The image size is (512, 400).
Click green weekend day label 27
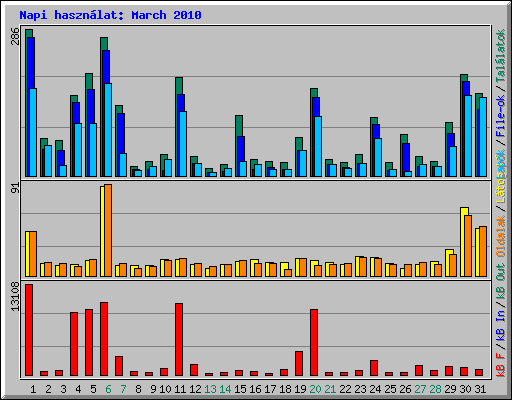[x=420, y=389]
